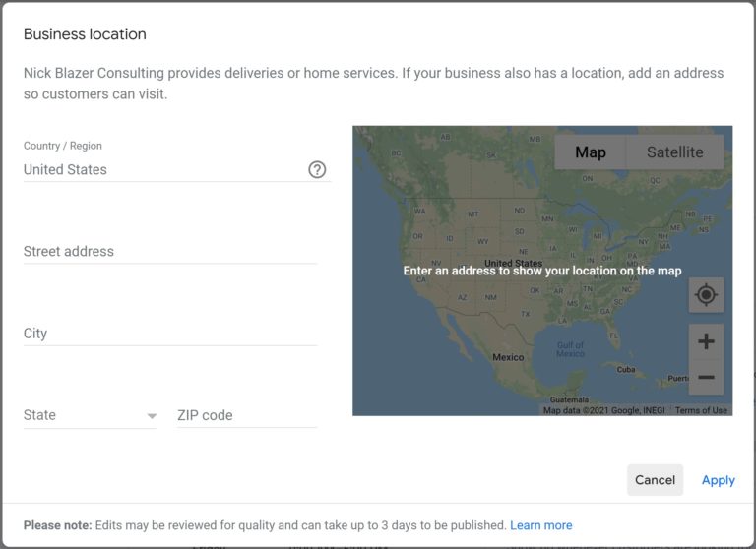Click the help icon beside Country / Region
756x549 pixels.
tap(317, 169)
